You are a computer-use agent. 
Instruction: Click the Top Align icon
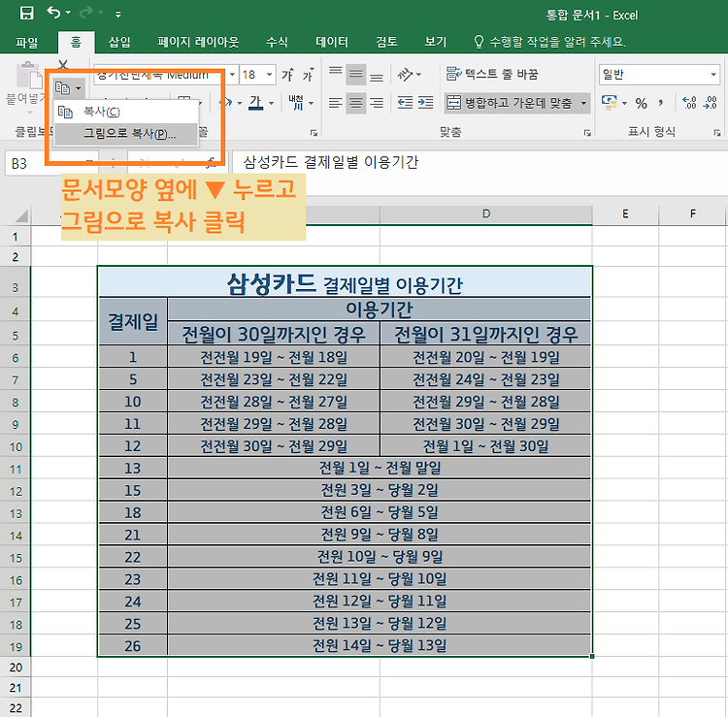pyautogui.click(x=335, y=74)
